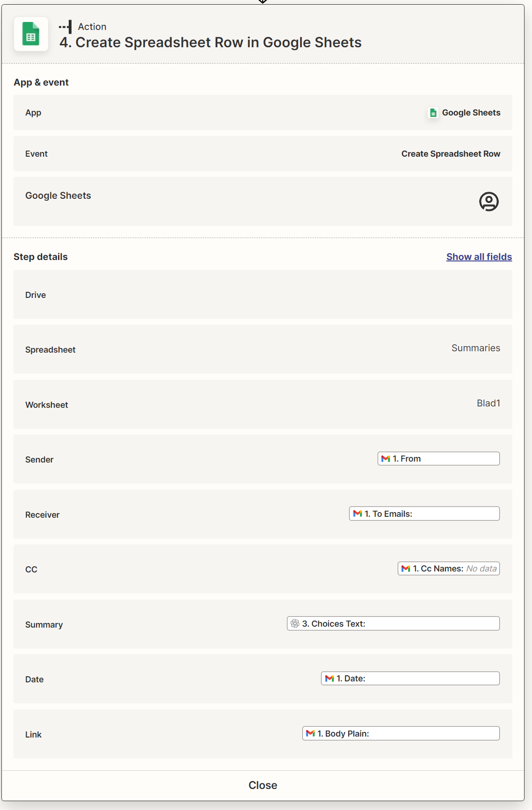Screen dimensions: 532x810
Task: Click the OpenAI icon in Summary field
Action: point(295,623)
